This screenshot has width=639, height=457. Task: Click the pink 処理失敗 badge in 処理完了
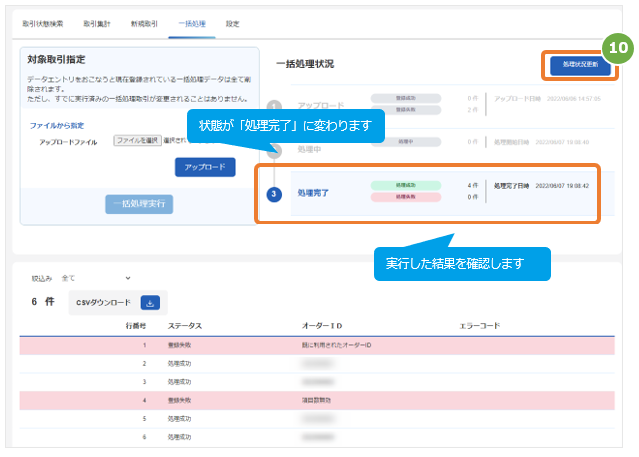coord(405,197)
